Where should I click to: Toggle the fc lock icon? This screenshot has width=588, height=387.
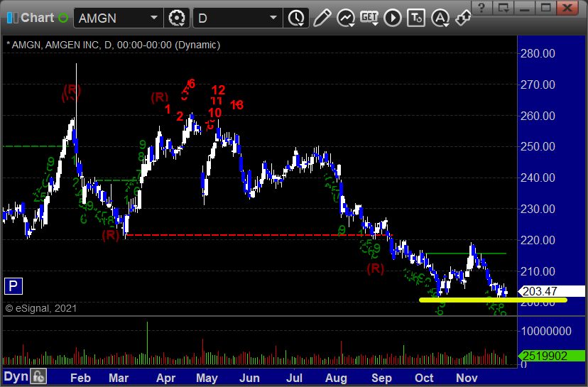pyautogui.click(x=38, y=376)
